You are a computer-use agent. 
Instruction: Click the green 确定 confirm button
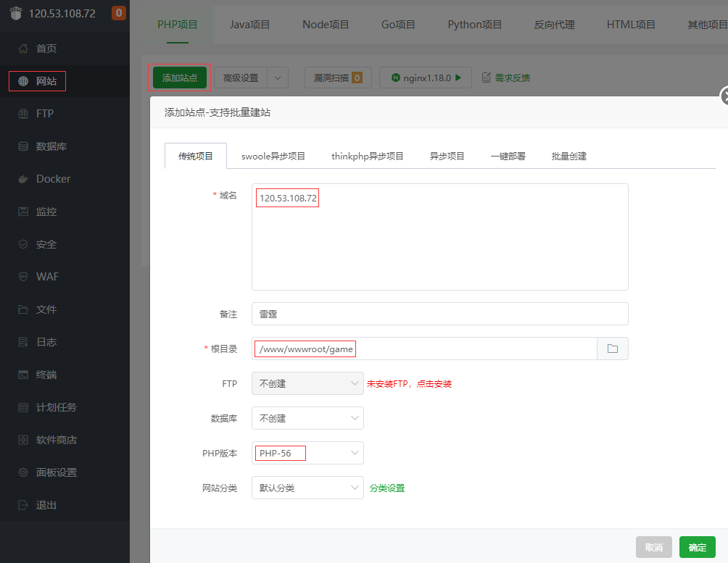click(697, 547)
